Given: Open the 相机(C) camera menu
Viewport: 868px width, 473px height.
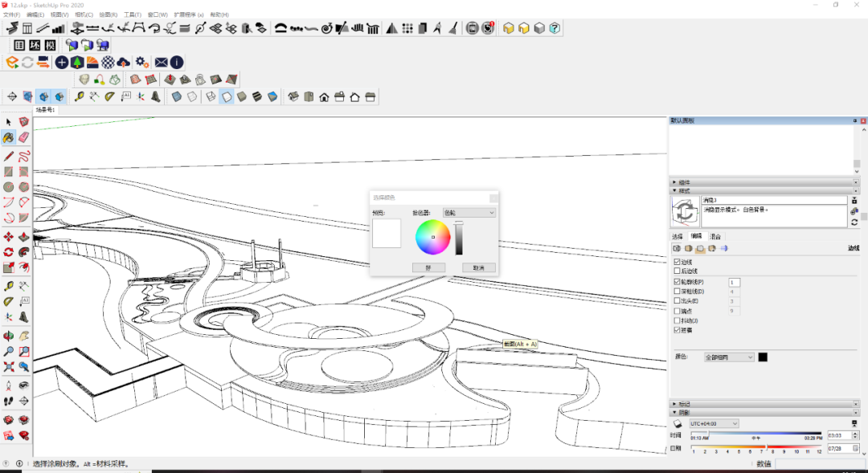Looking at the screenshot, I should (83, 14).
